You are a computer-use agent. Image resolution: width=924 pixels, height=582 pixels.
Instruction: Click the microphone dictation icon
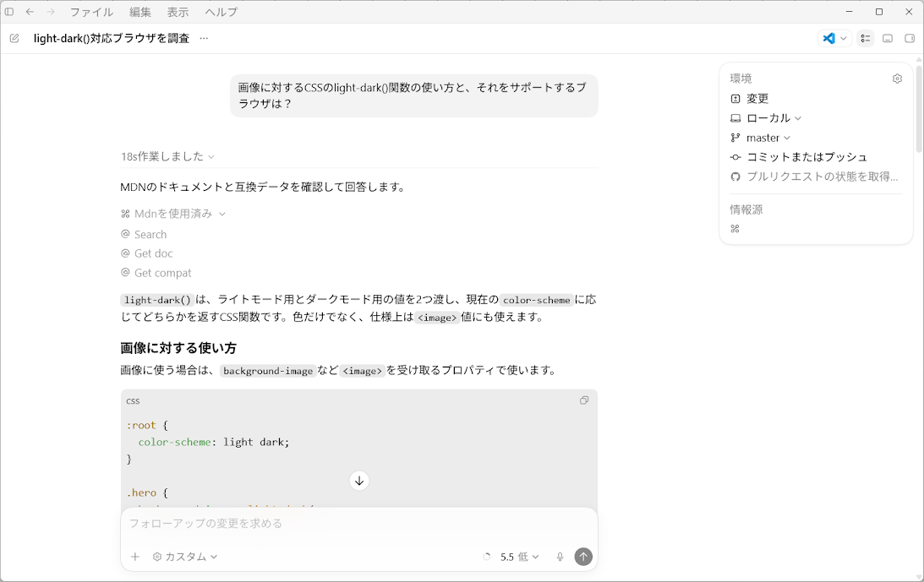click(560, 557)
